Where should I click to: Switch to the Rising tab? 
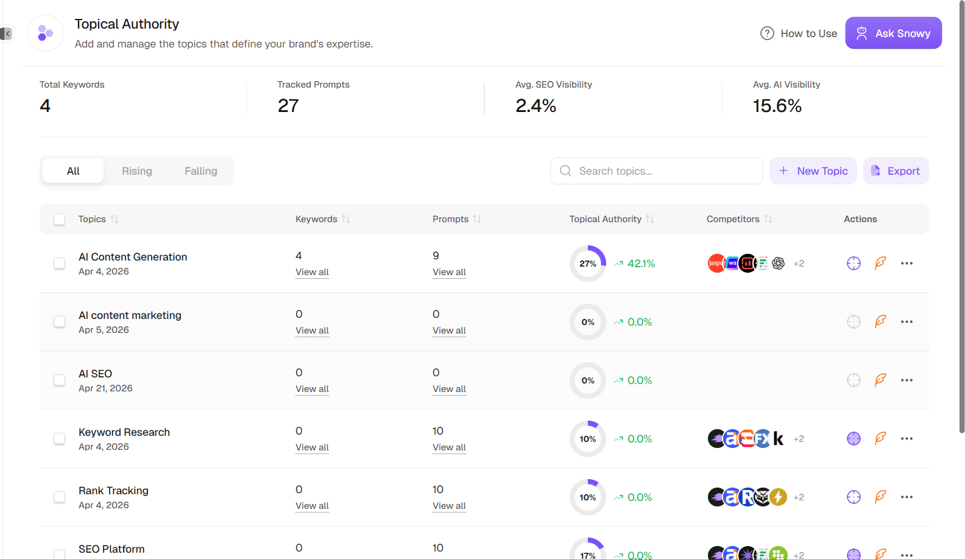click(x=137, y=171)
